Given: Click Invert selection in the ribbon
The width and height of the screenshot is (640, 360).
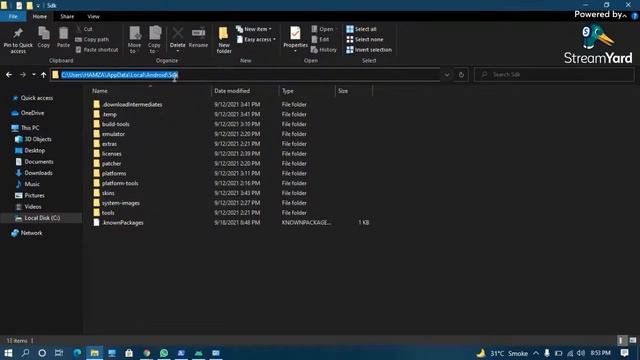Looking at the screenshot, I should (369, 49).
